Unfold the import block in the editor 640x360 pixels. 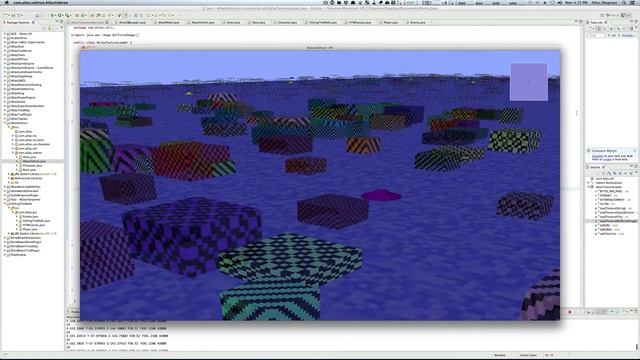(x=72, y=35)
